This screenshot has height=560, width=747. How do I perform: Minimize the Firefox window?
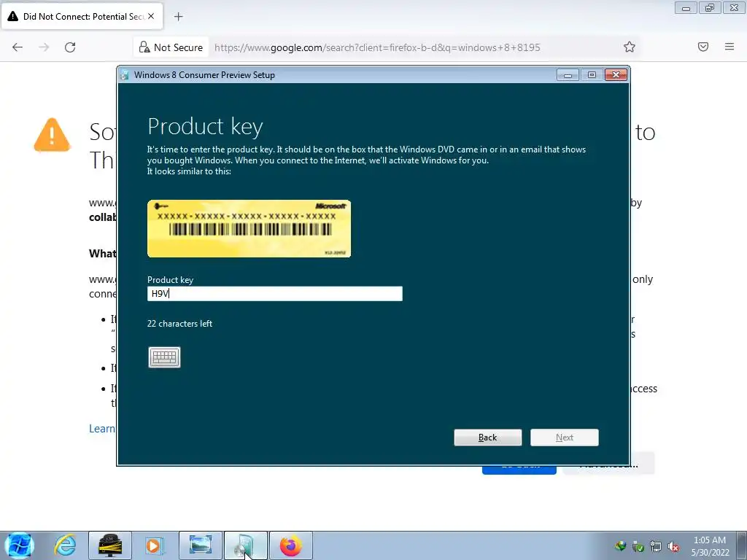(x=686, y=7)
